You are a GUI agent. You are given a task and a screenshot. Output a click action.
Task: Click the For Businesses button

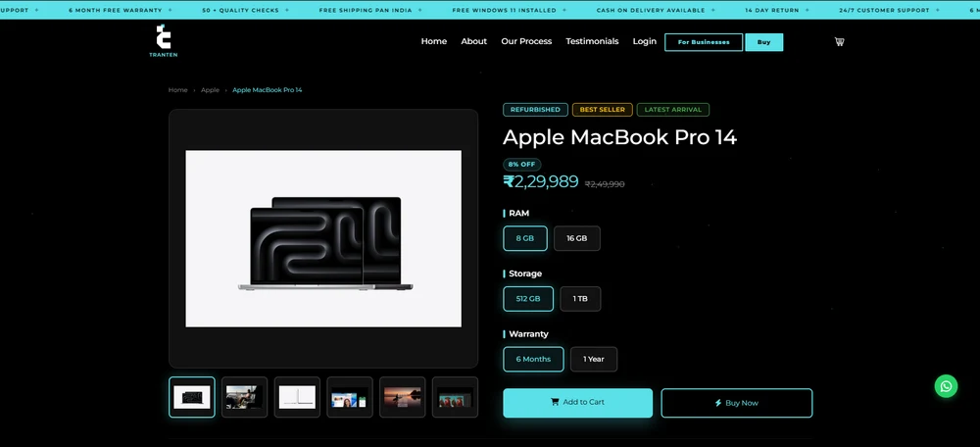click(x=704, y=42)
